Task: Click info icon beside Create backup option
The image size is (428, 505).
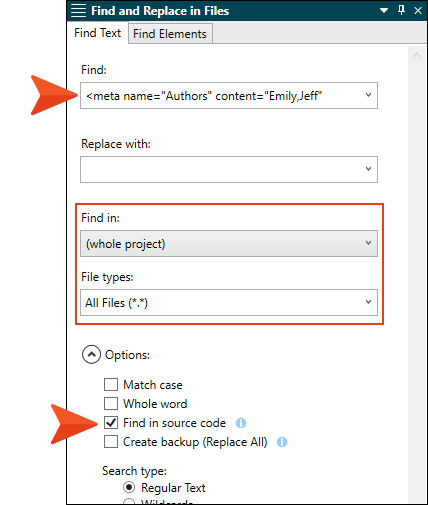Action: coord(282,442)
